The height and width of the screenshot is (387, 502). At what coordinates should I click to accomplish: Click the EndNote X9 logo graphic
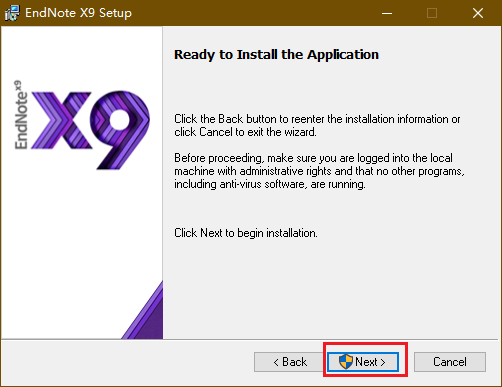82,125
